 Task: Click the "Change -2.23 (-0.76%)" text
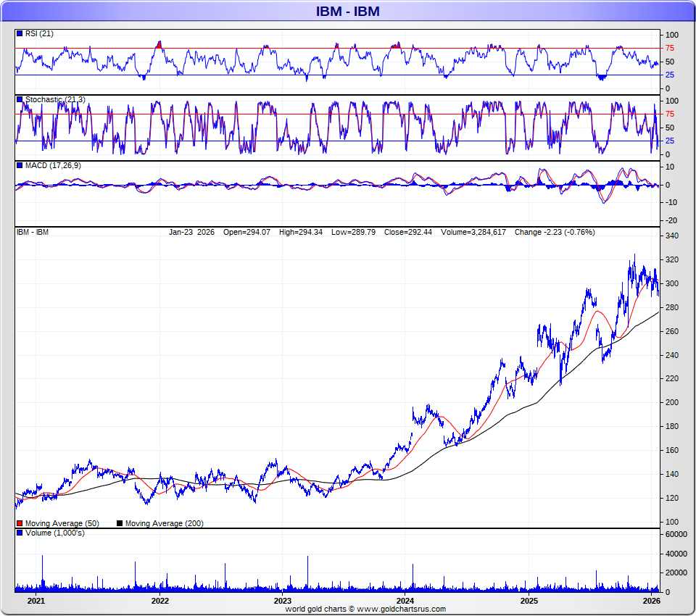[555, 232]
